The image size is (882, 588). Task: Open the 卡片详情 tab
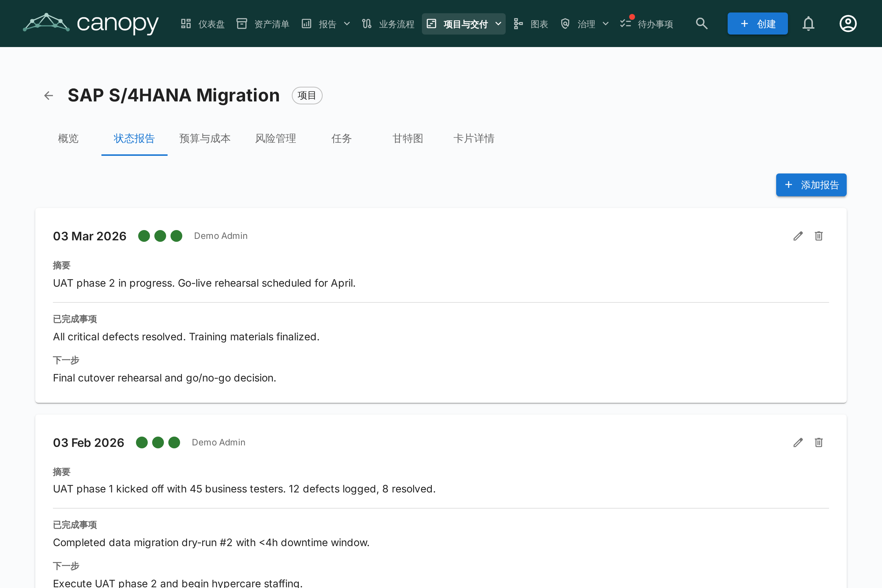pos(474,139)
